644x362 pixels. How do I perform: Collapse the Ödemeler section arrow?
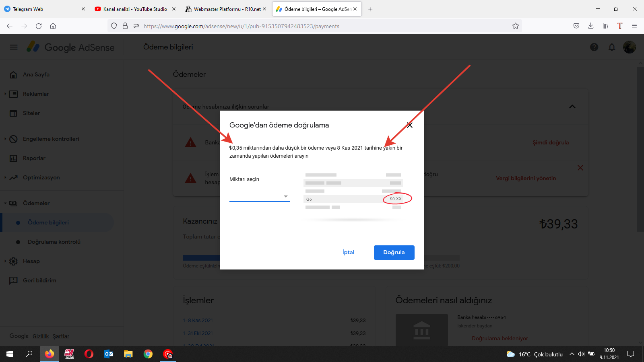tap(5, 204)
